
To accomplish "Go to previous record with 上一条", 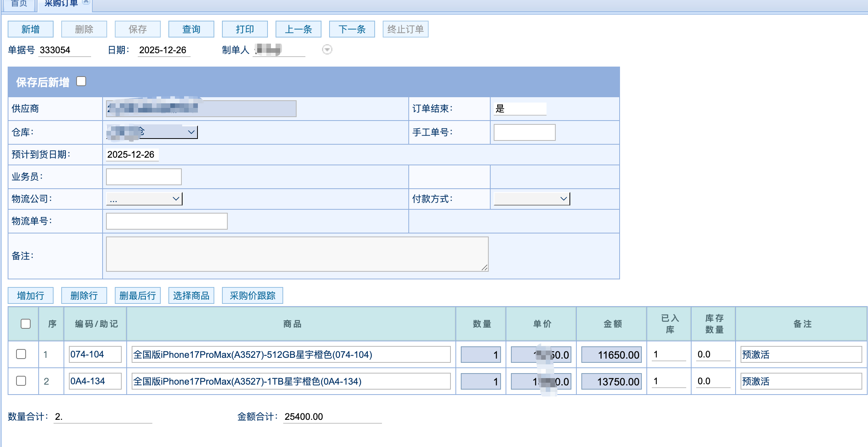I will coord(298,29).
